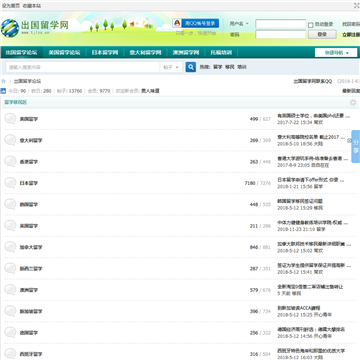Image resolution: width=360 pixels, height=360 pixels.
Task: Click the bubble icon beside 西班牙留学
Action: pos(10,354)
